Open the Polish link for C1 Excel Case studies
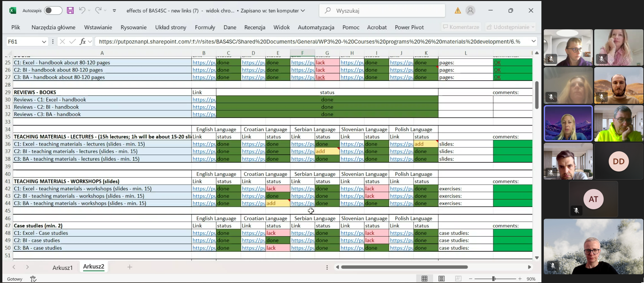 pos(401,233)
